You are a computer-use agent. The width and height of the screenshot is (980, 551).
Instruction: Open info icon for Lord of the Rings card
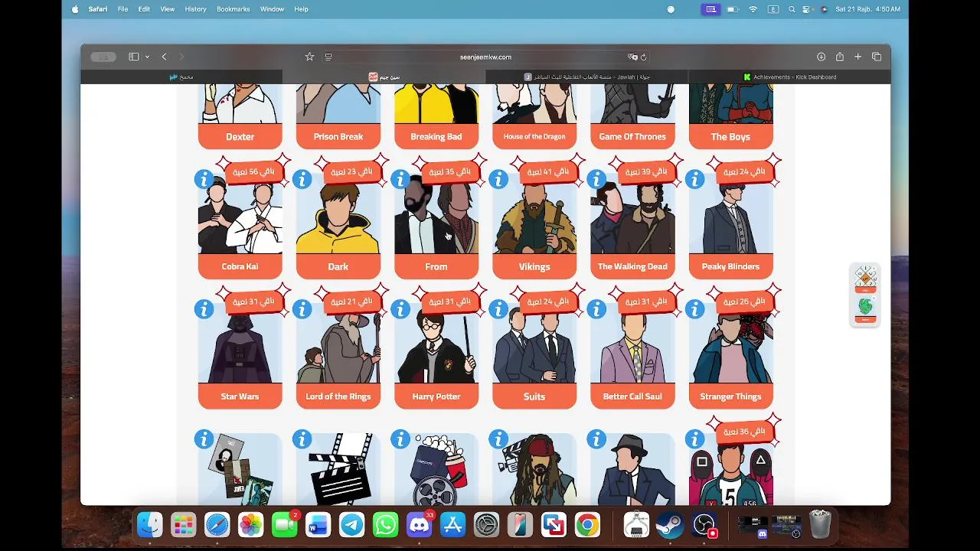[302, 309]
